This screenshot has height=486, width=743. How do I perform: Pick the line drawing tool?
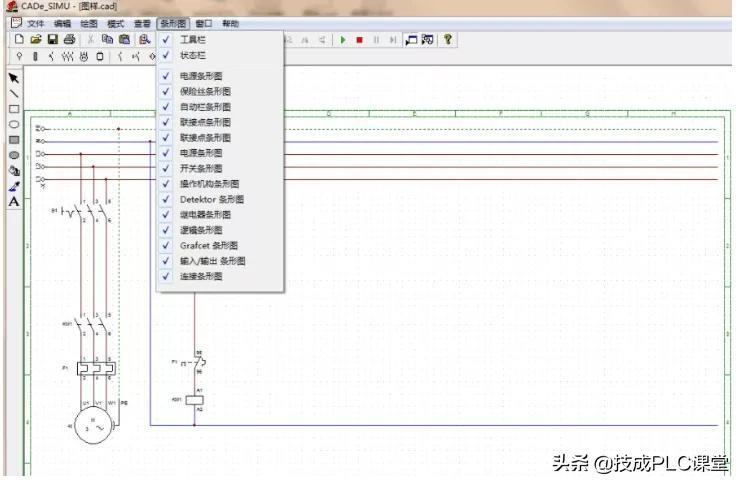click(14, 93)
